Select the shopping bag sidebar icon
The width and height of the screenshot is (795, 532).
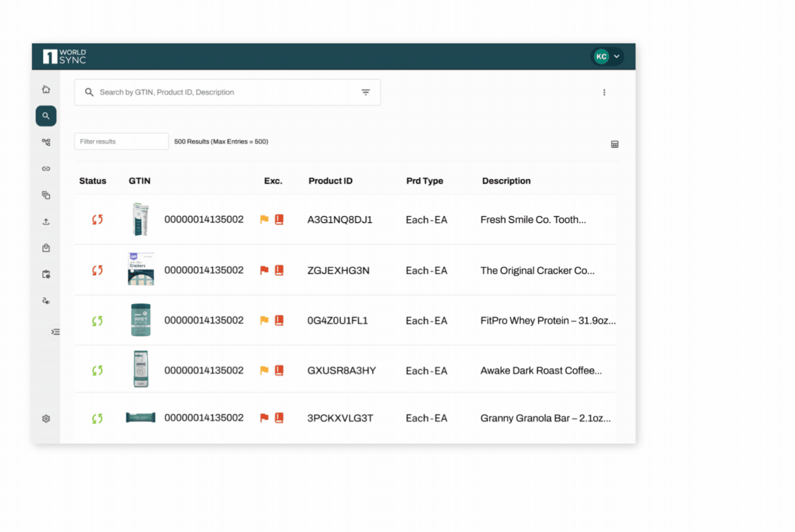click(x=46, y=248)
